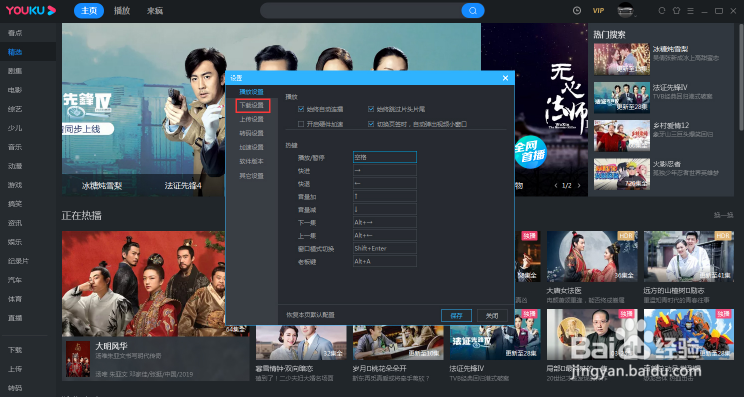The width and height of the screenshot is (744, 397).
Task: Click the 快退 hotkey field
Action: 385,183
